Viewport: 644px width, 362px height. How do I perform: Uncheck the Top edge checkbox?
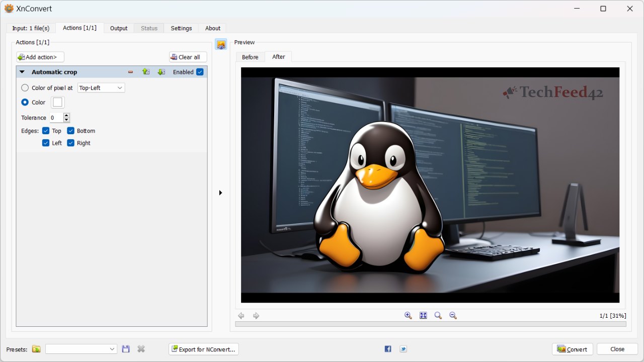click(x=46, y=131)
